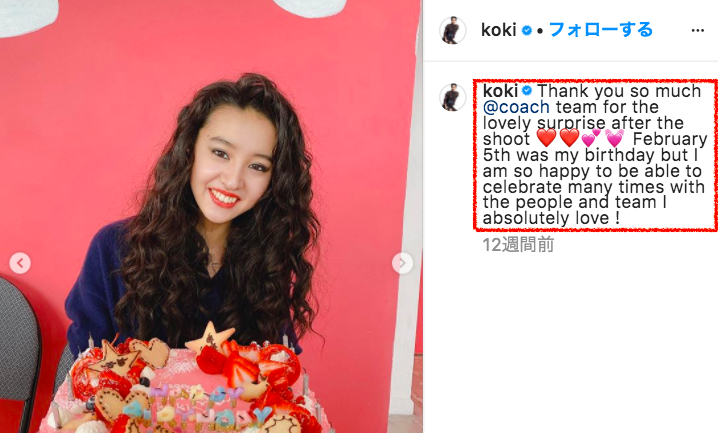Screen dimensions: 718x433
Task: Advance to the next carousel photo
Action: (402, 263)
